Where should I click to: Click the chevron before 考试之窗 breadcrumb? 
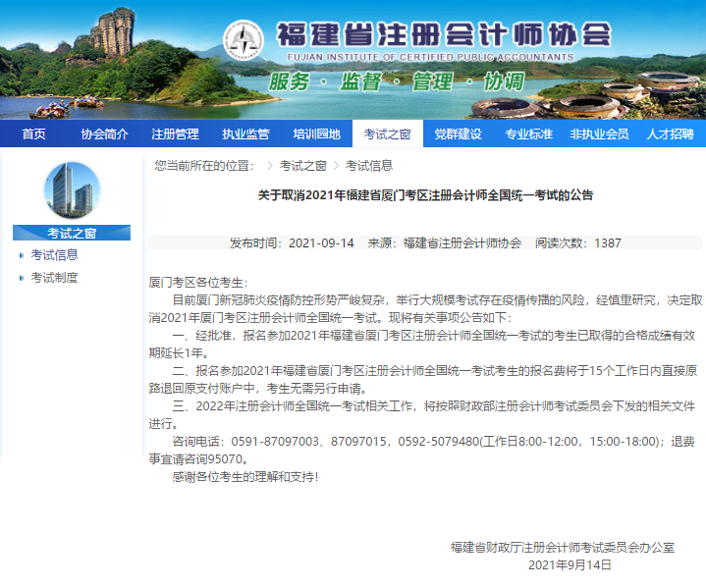[x=270, y=166]
